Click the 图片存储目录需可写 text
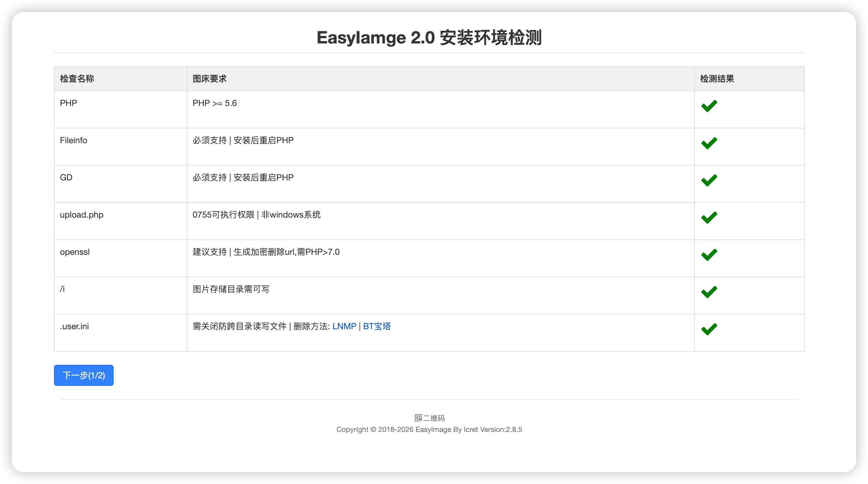The image size is (868, 484). point(231,289)
